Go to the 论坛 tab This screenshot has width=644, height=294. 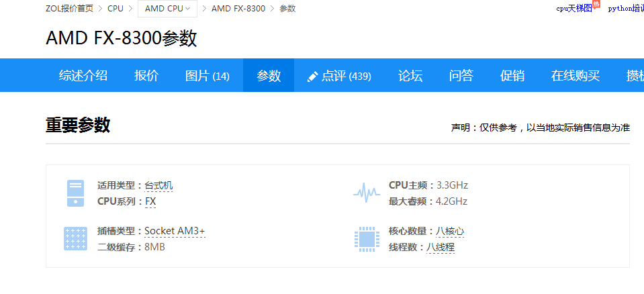click(x=410, y=76)
